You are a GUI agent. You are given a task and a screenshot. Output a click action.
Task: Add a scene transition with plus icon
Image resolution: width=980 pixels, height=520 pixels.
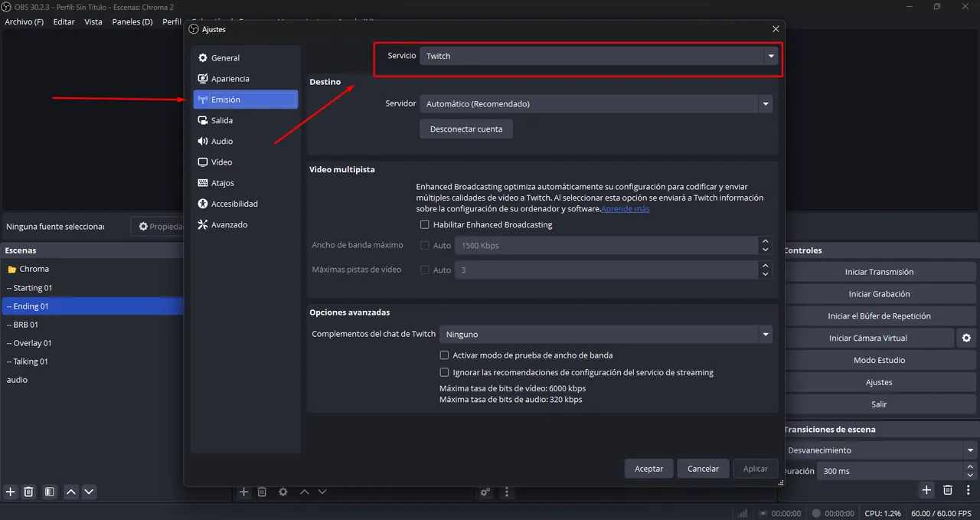pyautogui.click(x=926, y=489)
